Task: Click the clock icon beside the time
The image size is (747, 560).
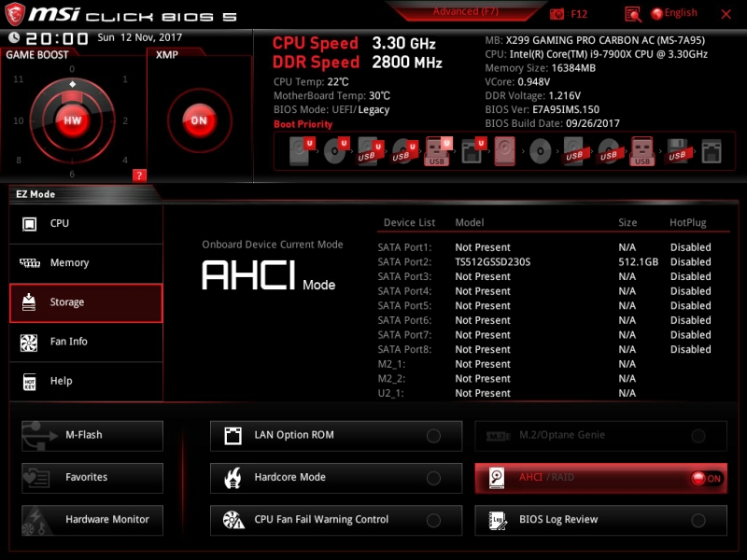Action: click(x=14, y=37)
